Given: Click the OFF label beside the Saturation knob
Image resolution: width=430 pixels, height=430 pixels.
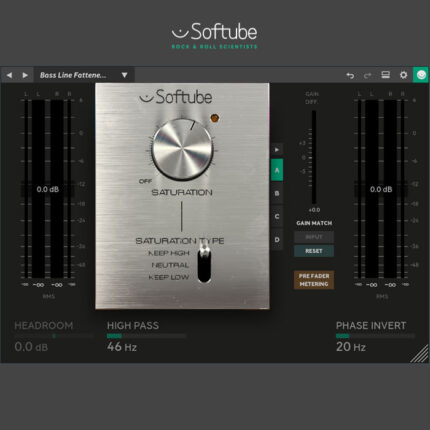Looking at the screenshot, I should click(145, 181).
